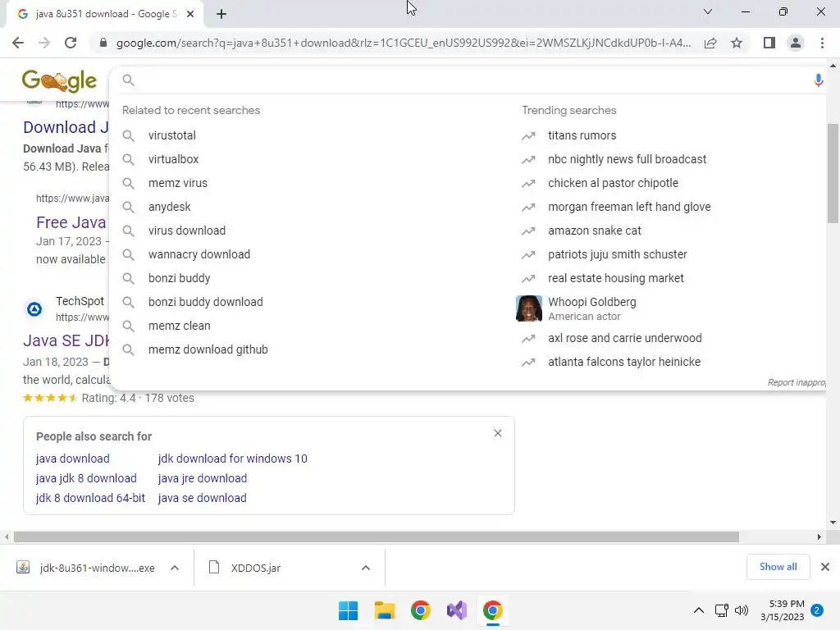Click the TechSpot site favicon
Image resolution: width=840 pixels, height=630 pixels.
34,309
